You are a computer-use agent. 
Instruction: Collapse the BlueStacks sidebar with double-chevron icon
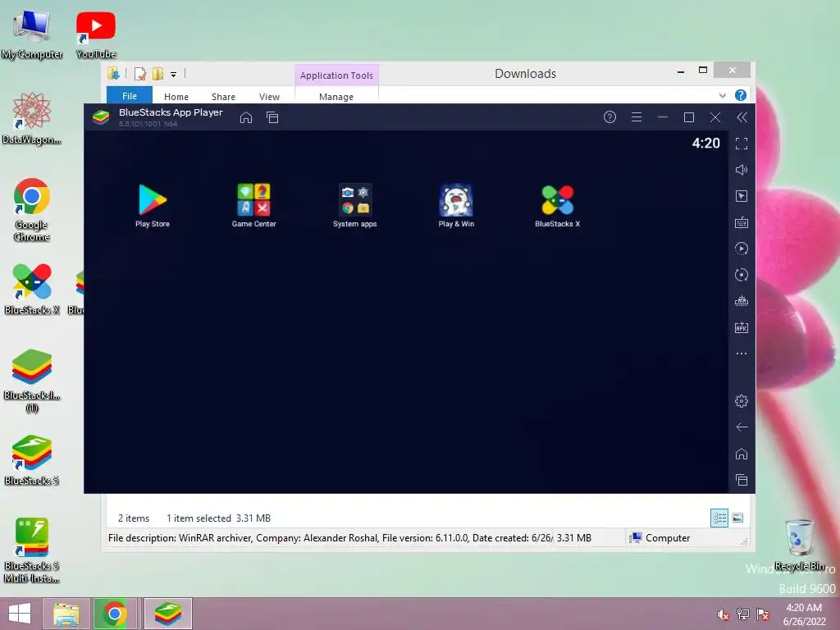tap(742, 117)
